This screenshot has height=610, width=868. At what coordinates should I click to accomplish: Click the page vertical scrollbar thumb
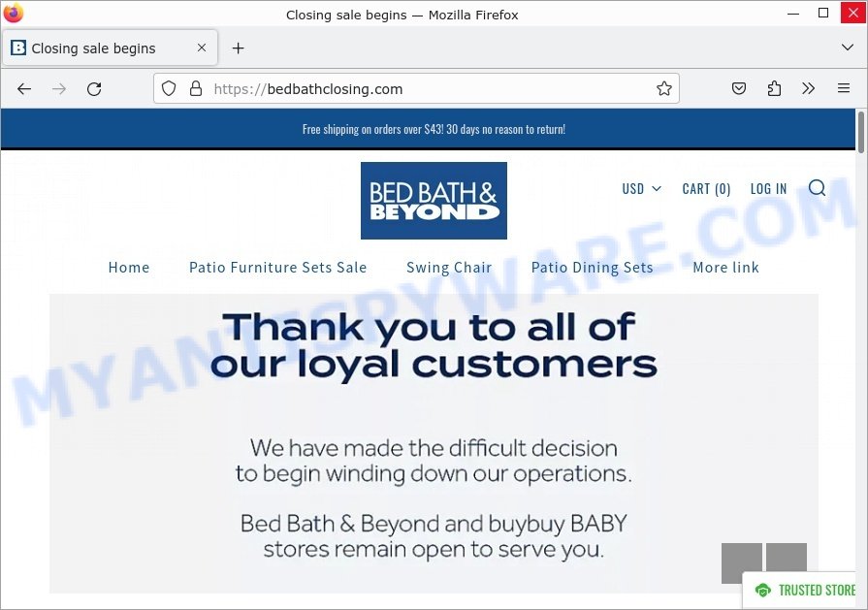tap(861, 132)
